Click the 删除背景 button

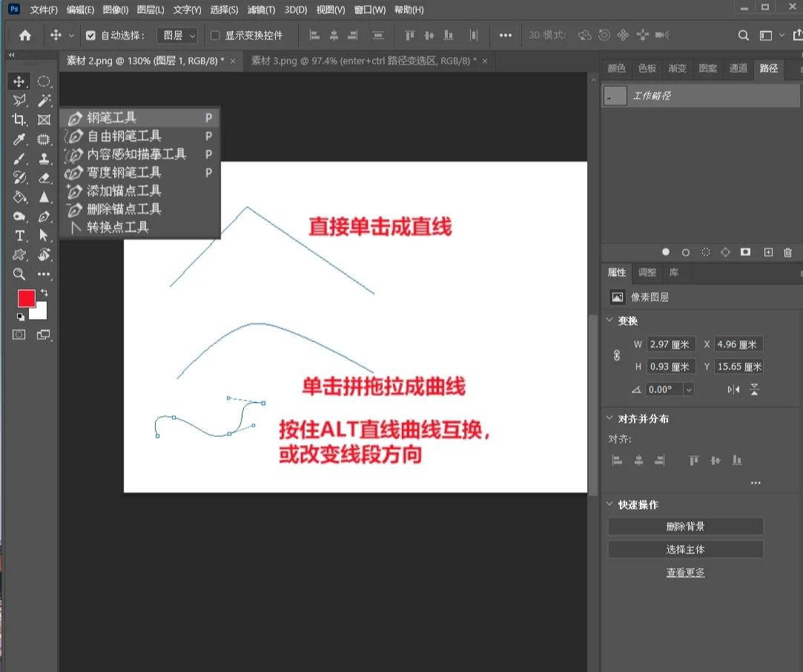[x=685, y=526]
